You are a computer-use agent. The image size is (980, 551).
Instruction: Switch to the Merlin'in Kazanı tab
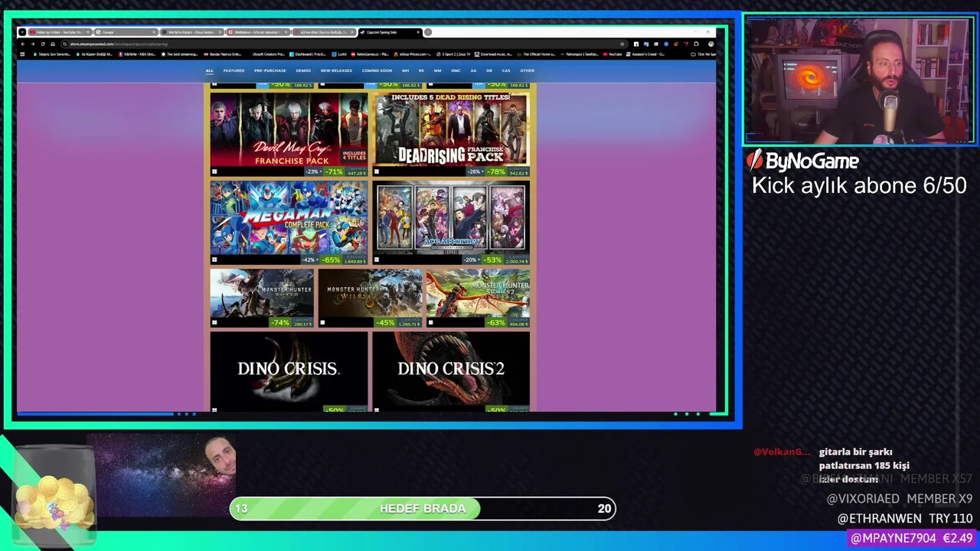192,32
